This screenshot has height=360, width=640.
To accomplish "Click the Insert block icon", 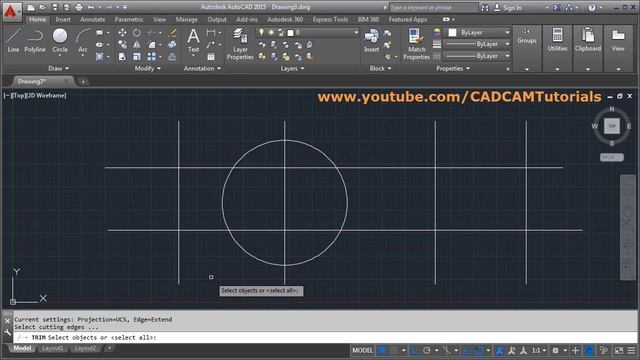I will 371,40.
